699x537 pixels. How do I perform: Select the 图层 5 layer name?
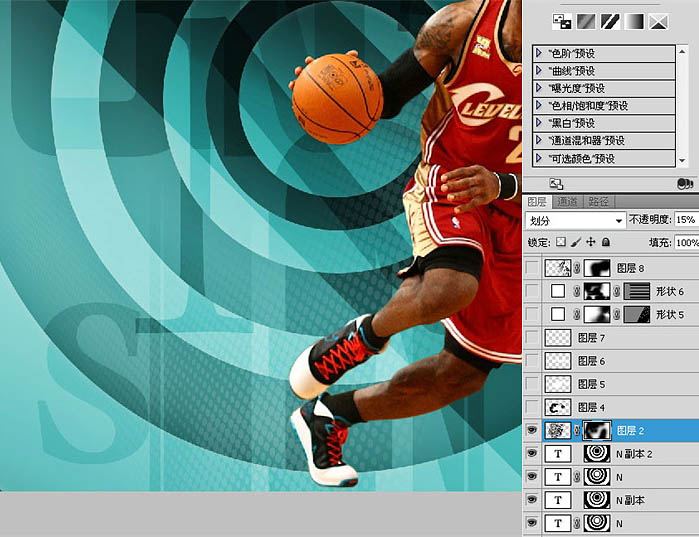pos(591,385)
